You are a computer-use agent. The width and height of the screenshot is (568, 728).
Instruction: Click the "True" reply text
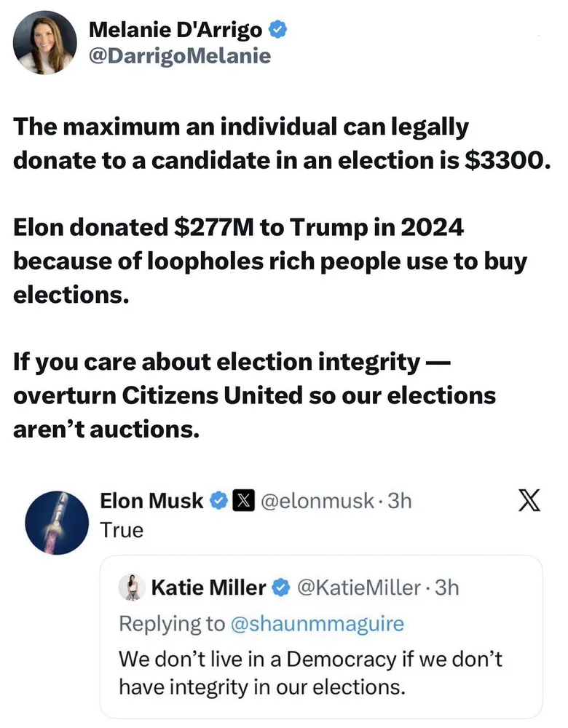(x=121, y=530)
